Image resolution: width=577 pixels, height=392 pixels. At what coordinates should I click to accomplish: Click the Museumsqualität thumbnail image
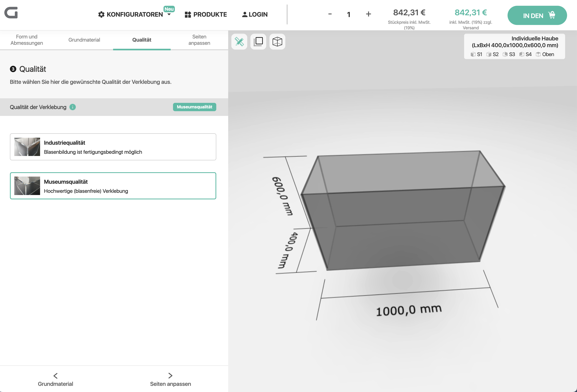[27, 186]
